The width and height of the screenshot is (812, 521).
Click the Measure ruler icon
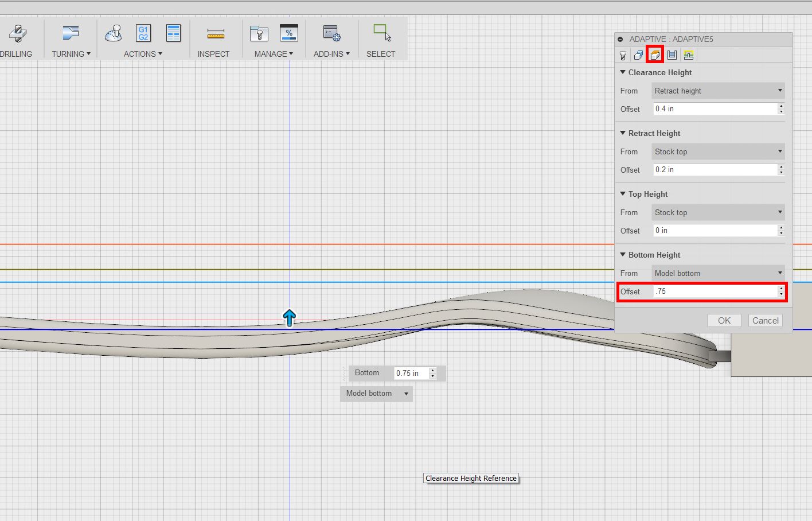[216, 34]
